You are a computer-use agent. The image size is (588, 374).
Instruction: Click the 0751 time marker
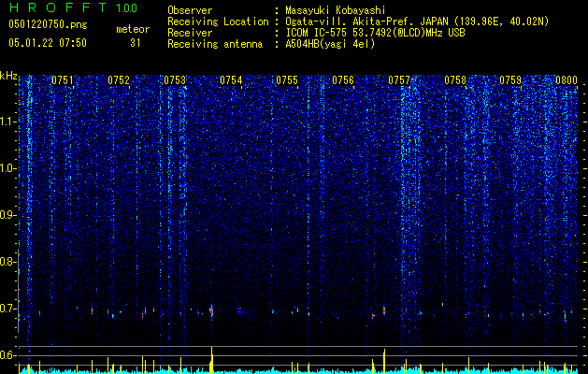pos(63,80)
